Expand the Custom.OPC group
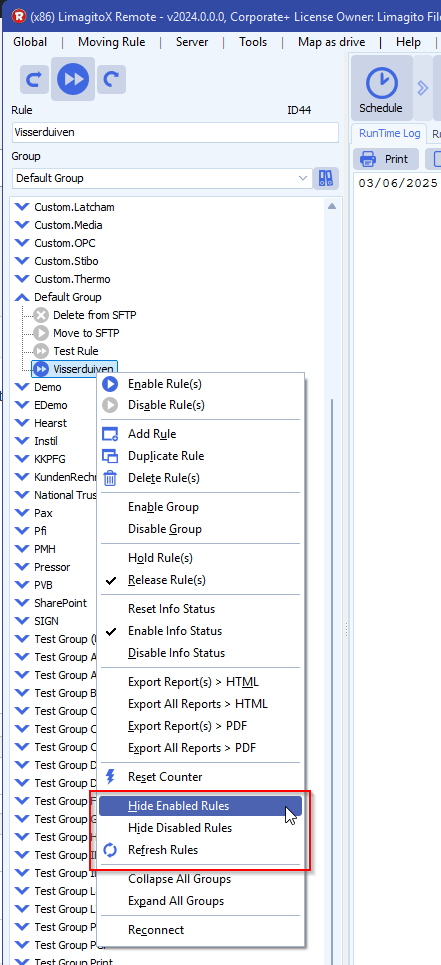441x965 pixels. [x=22, y=242]
